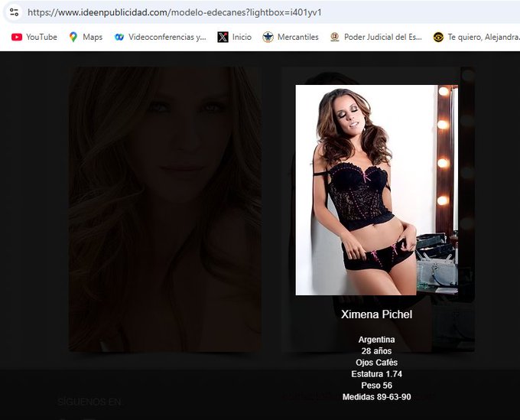Open the Poder Judicial del Es... bookmark label
Viewport: 520px width, 420px height.
(x=382, y=37)
